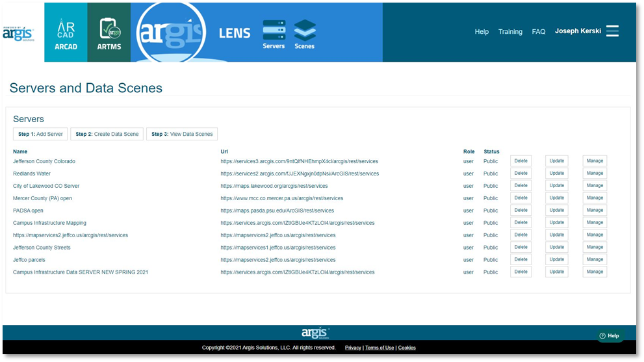Viewport: 644px width, 362px height.
Task: Click the Role column header
Action: coord(469,151)
